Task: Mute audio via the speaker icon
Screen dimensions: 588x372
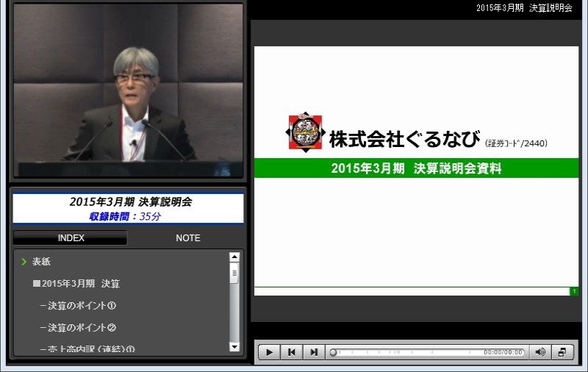Action: pos(540,352)
